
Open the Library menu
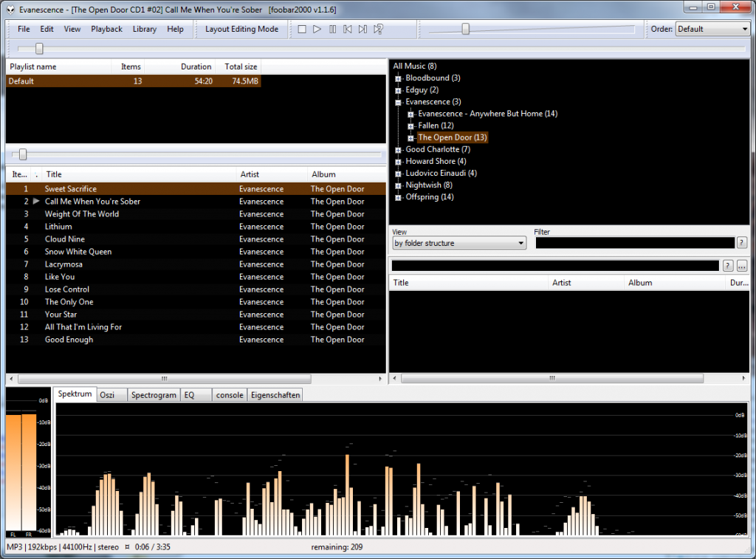tap(145, 29)
